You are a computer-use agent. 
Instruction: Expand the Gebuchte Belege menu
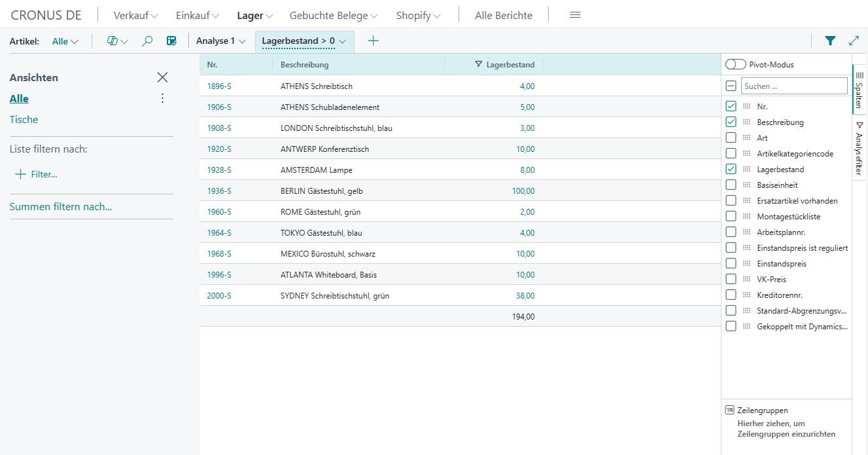[334, 15]
